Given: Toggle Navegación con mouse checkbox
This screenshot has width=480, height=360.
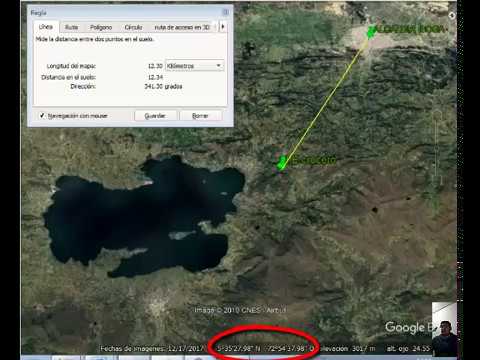Looking at the screenshot, I should click(x=42, y=116).
